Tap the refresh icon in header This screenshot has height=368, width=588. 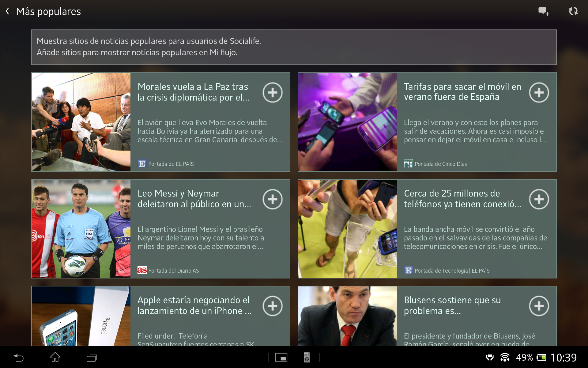pos(573,12)
